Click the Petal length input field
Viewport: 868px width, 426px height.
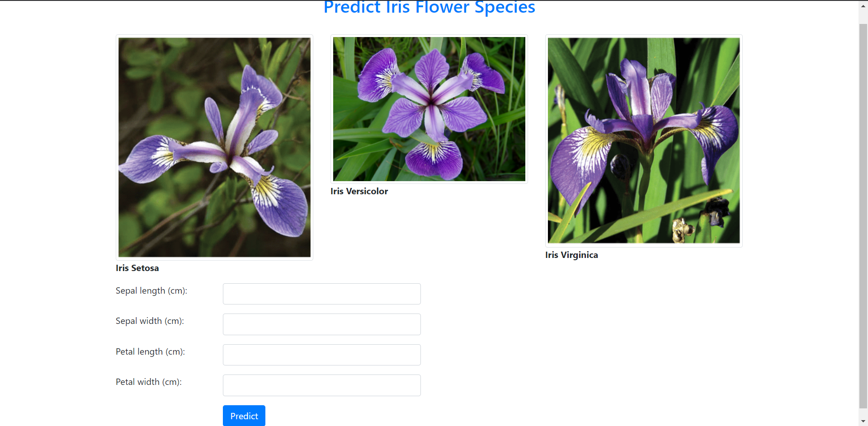point(321,355)
